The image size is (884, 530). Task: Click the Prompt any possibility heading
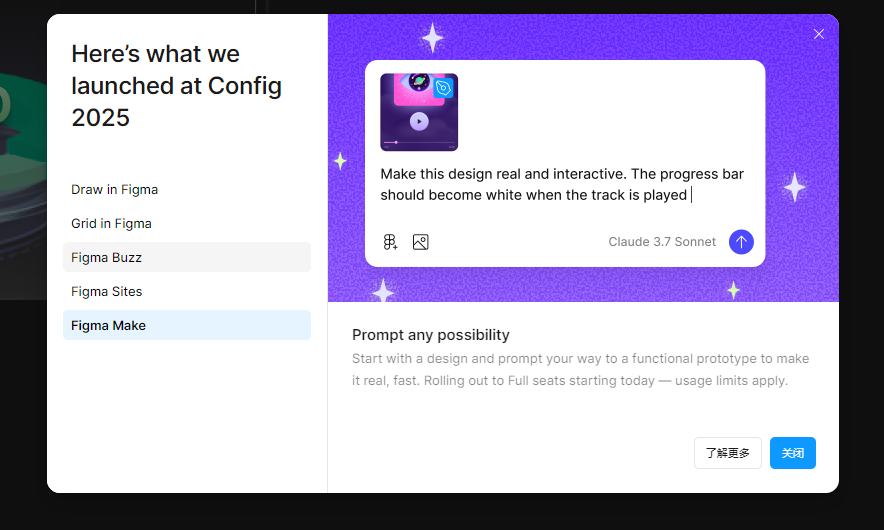coord(431,335)
